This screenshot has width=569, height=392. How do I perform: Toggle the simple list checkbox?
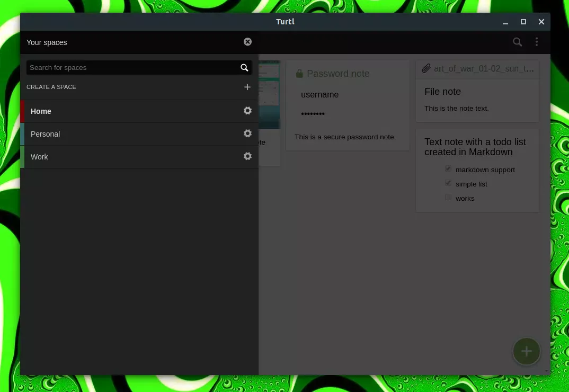point(448,183)
